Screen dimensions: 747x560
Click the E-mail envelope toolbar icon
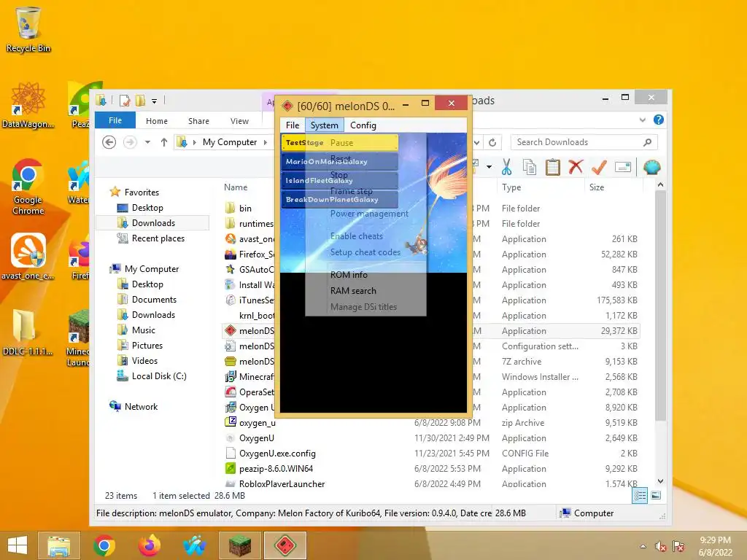(623, 167)
